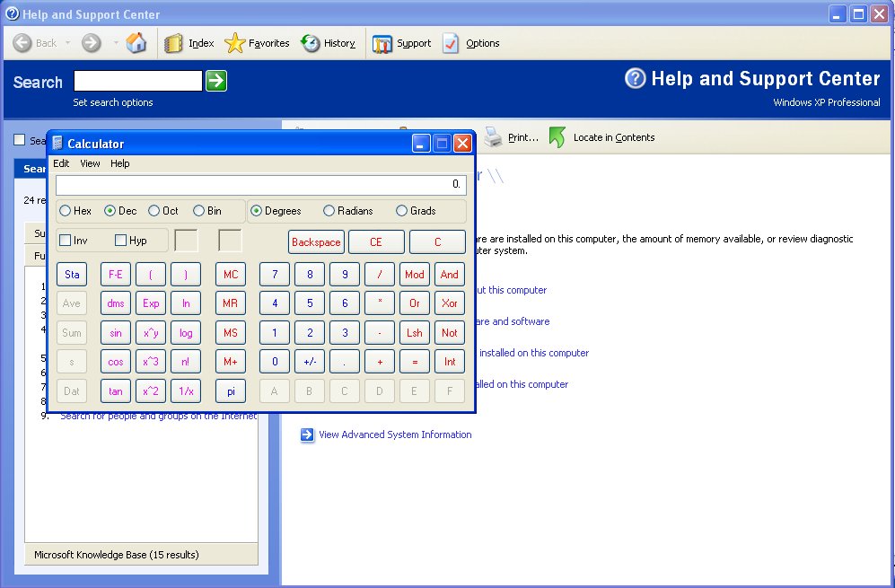Select Grads angle mode

[402, 211]
